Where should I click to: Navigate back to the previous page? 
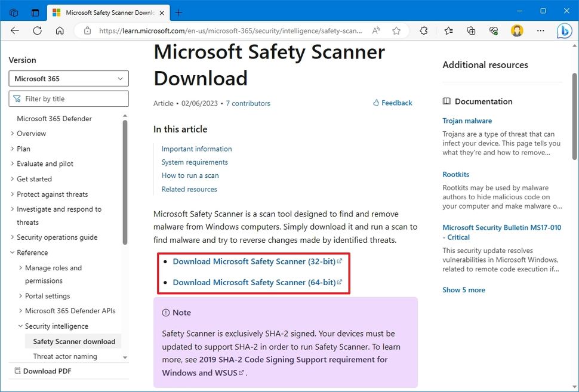pos(14,30)
